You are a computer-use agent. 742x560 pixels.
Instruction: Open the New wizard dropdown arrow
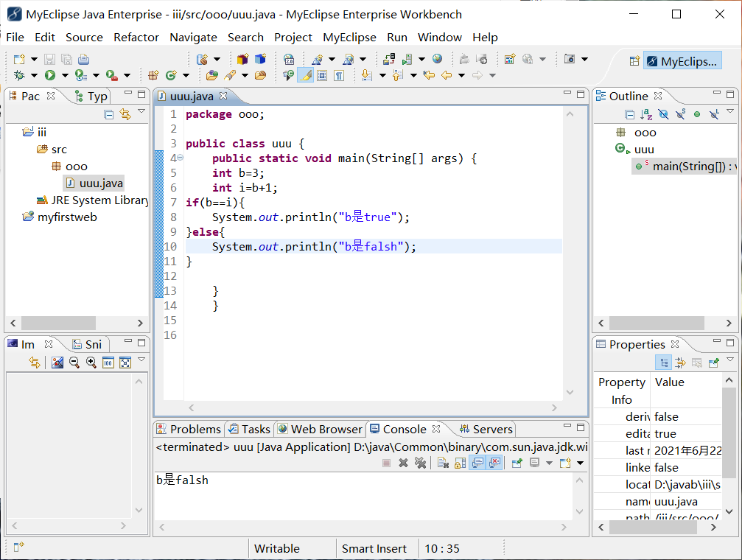(x=34, y=59)
